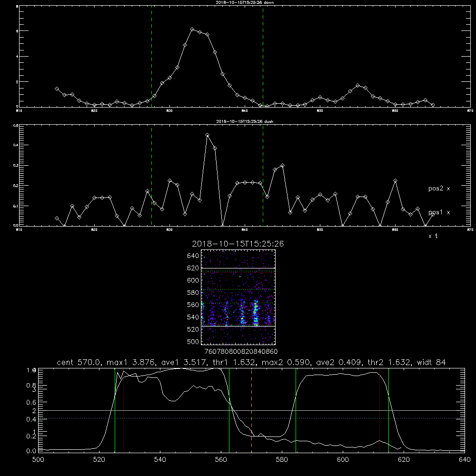This screenshot has height=476, width=476.
Task: Click the left green dashed line in dawn plot
Action: [151, 58]
